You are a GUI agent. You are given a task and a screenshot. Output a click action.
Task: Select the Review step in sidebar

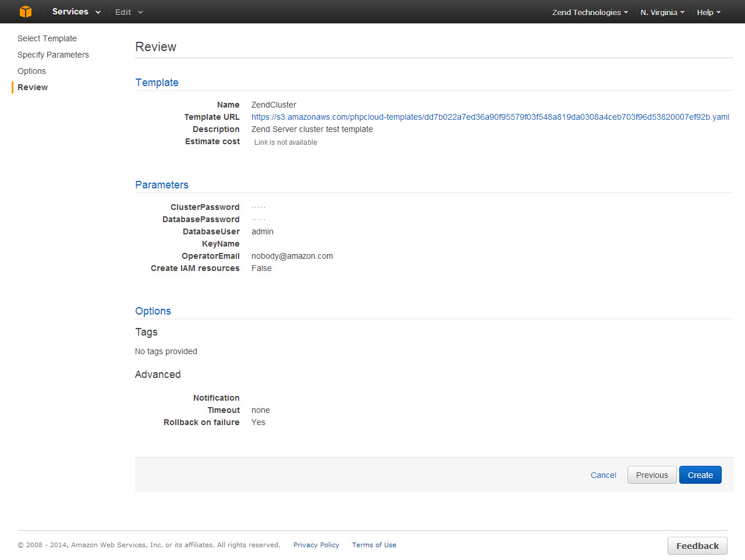point(33,87)
